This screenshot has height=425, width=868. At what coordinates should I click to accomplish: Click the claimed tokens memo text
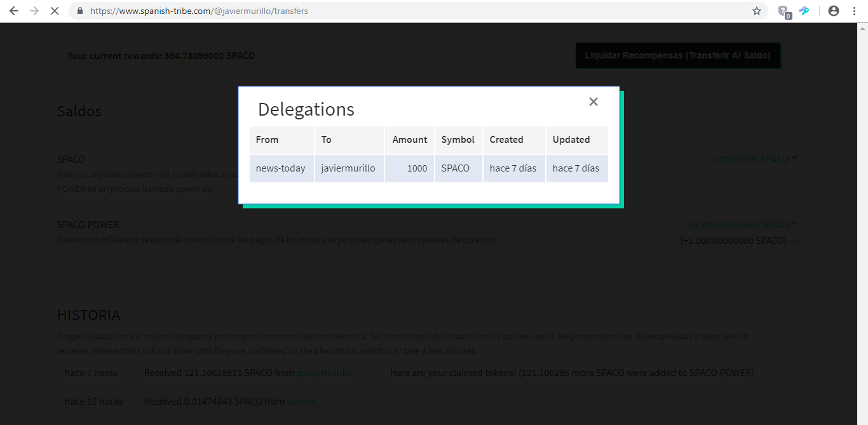coord(572,373)
